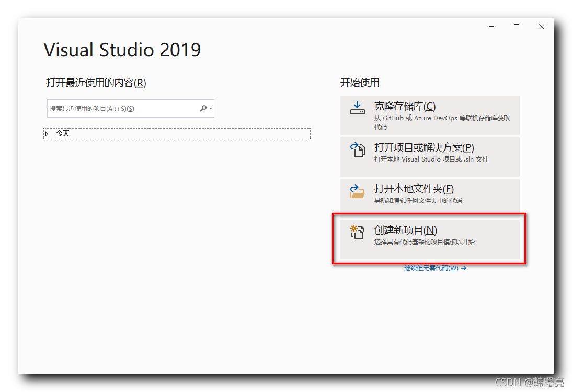The width and height of the screenshot is (572, 392).
Task: Select the 今天 group row text
Action: [x=63, y=133]
